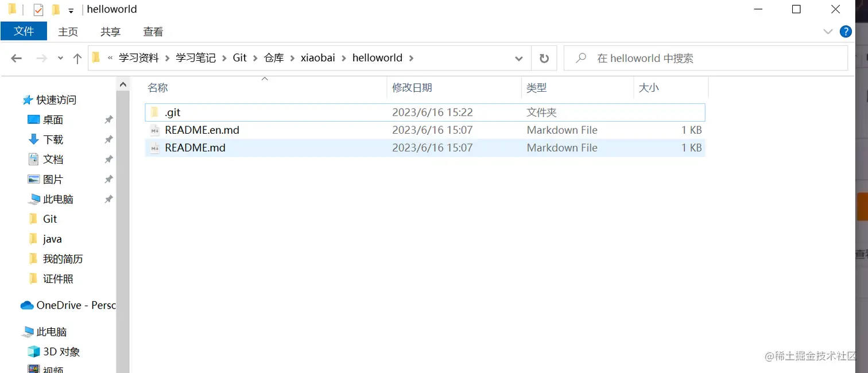868x373 pixels.
Task: Go up one folder level arrow
Action: click(x=77, y=58)
